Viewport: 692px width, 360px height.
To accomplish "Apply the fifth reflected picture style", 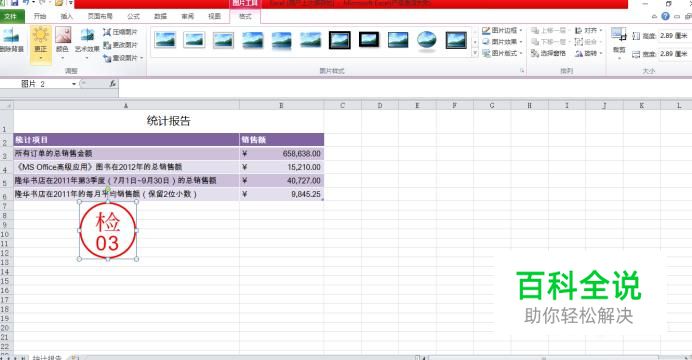I will coord(282,40).
